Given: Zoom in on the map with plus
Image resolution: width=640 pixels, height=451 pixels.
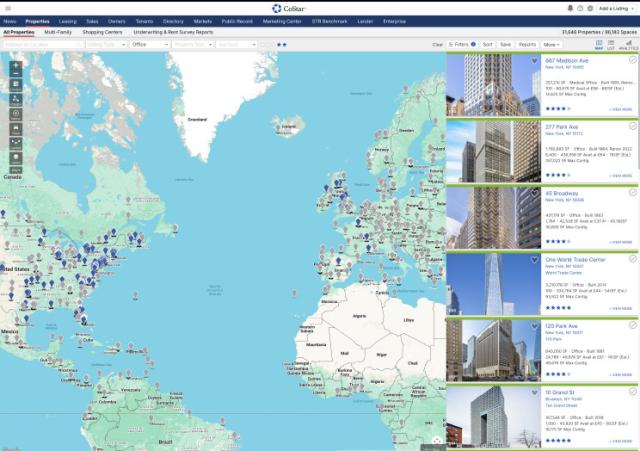Looking at the screenshot, I should point(16,65).
